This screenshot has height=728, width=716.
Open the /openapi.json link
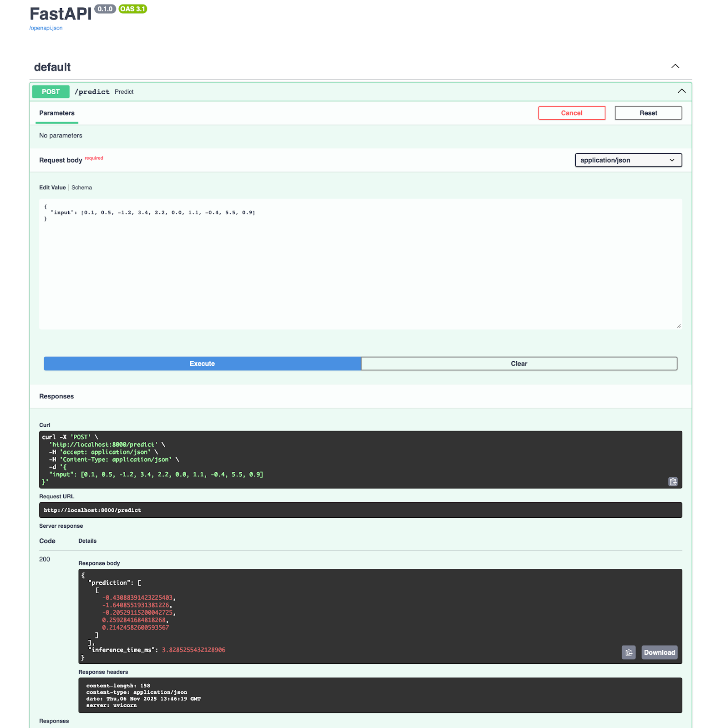pyautogui.click(x=46, y=28)
